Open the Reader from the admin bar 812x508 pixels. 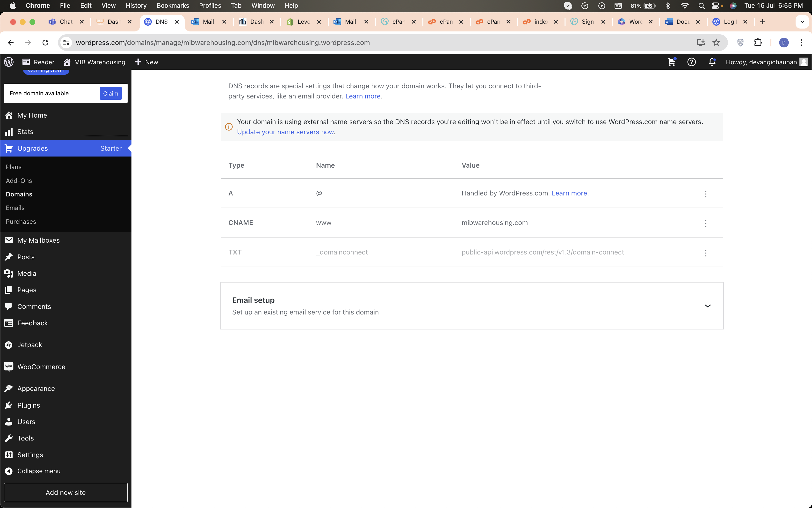pyautogui.click(x=38, y=62)
